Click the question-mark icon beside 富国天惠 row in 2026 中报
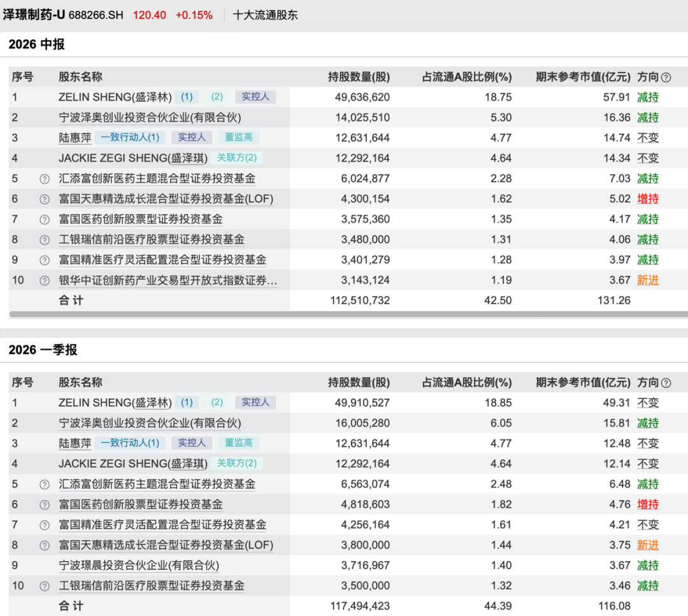The width and height of the screenshot is (688, 616). [45, 199]
